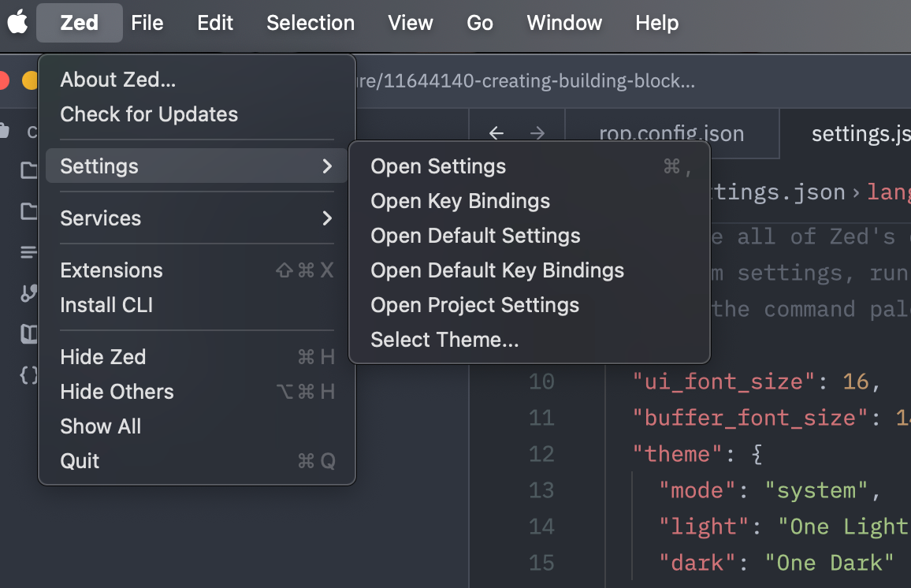
Task: Select the outline panel lines icon
Action: point(28,252)
